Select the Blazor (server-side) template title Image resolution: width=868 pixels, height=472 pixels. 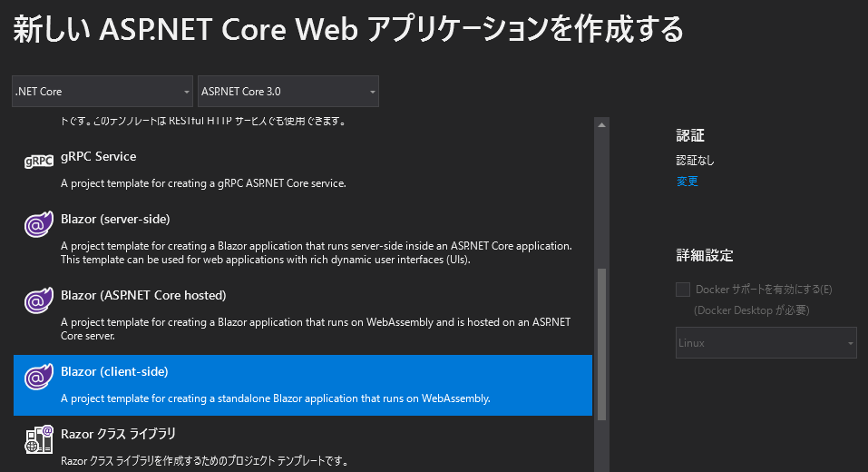click(115, 220)
